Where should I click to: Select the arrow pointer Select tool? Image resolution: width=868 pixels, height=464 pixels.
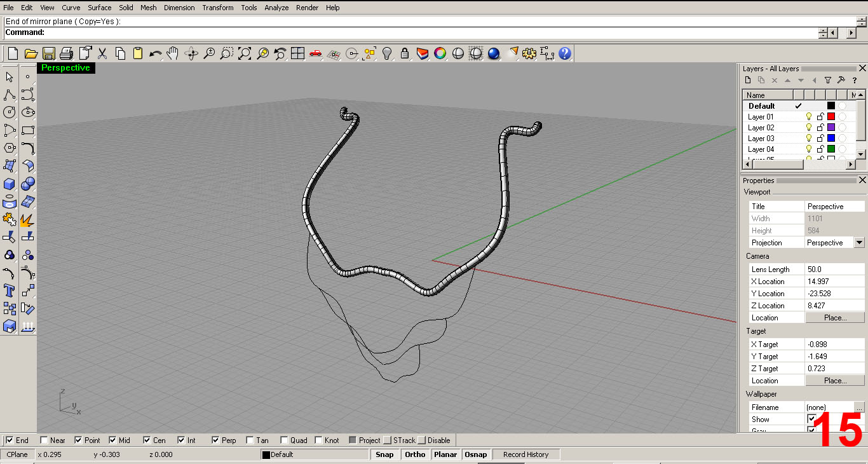pos(10,77)
